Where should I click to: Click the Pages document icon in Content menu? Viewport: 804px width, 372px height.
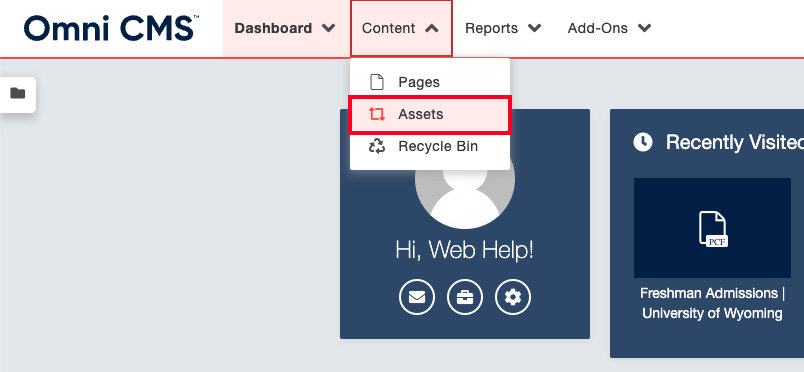pyautogui.click(x=377, y=82)
